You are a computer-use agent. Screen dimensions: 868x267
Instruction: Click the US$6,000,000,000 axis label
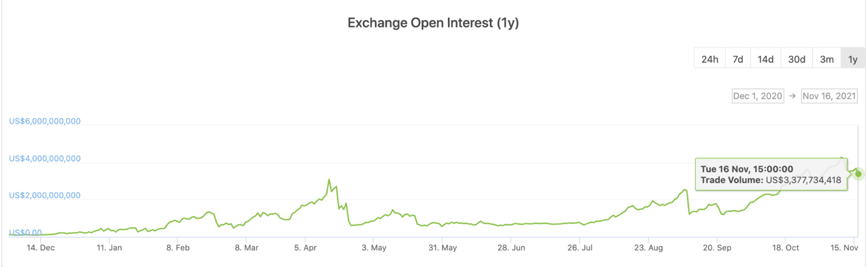(x=45, y=121)
